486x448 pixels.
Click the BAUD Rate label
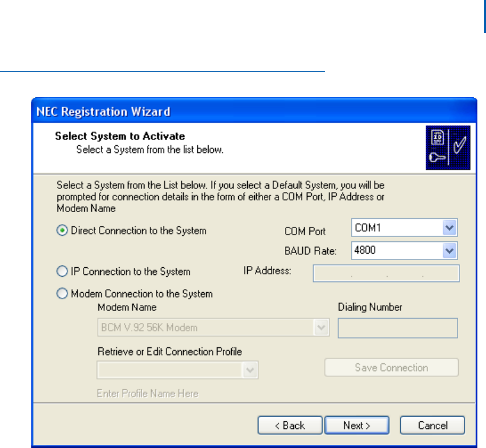(x=311, y=251)
